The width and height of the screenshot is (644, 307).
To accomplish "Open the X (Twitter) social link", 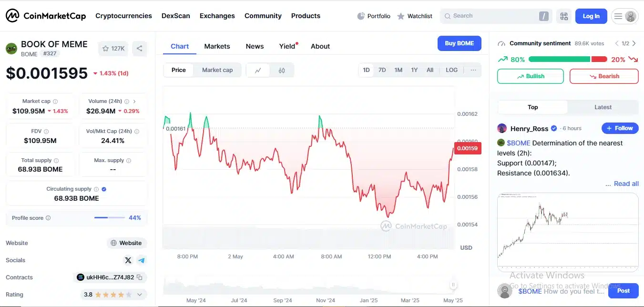I will (128, 260).
